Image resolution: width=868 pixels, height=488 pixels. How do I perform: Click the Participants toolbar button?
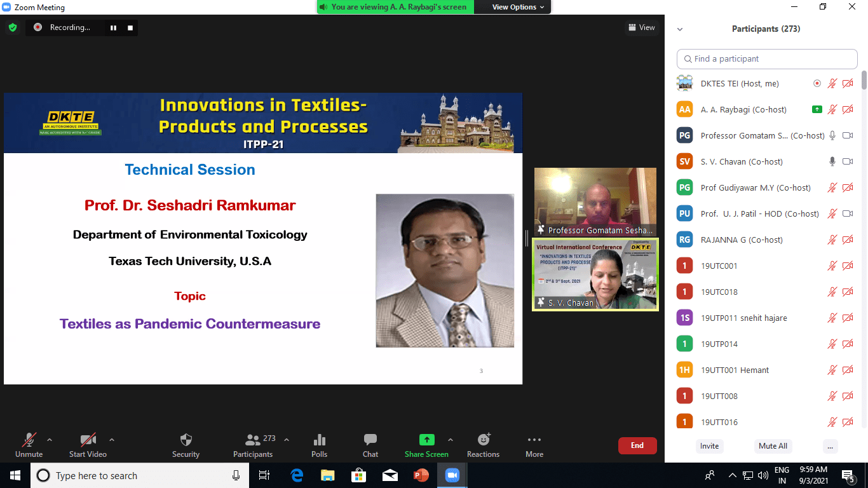coord(253,445)
